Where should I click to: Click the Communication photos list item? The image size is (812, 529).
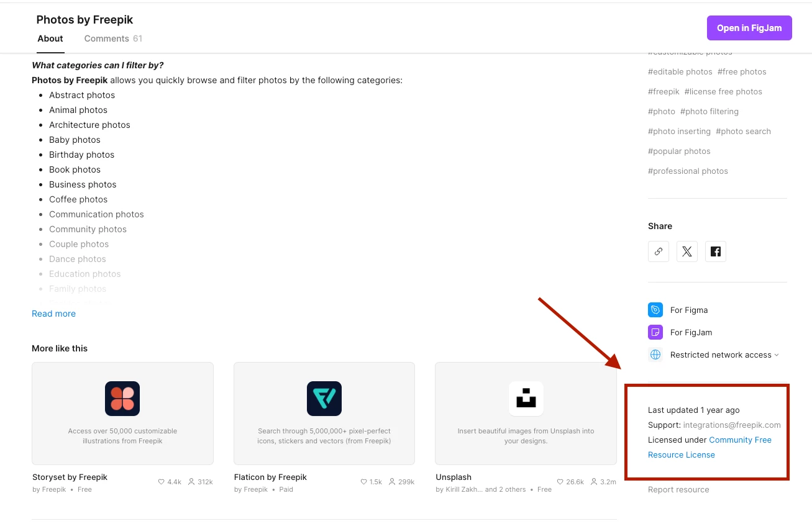pyautogui.click(x=96, y=214)
